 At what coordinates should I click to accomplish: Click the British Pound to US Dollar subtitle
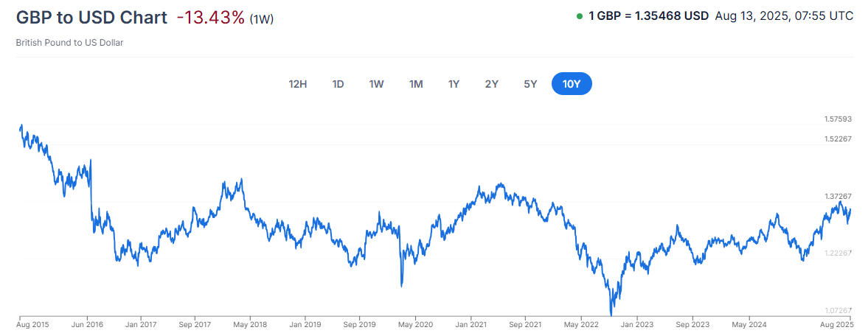[69, 43]
